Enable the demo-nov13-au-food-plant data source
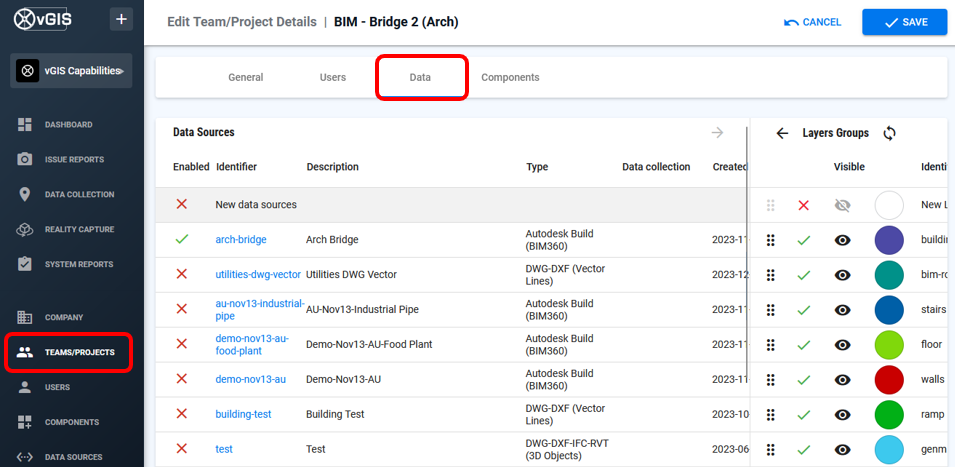Screen dimensions: 955x467 (181, 344)
